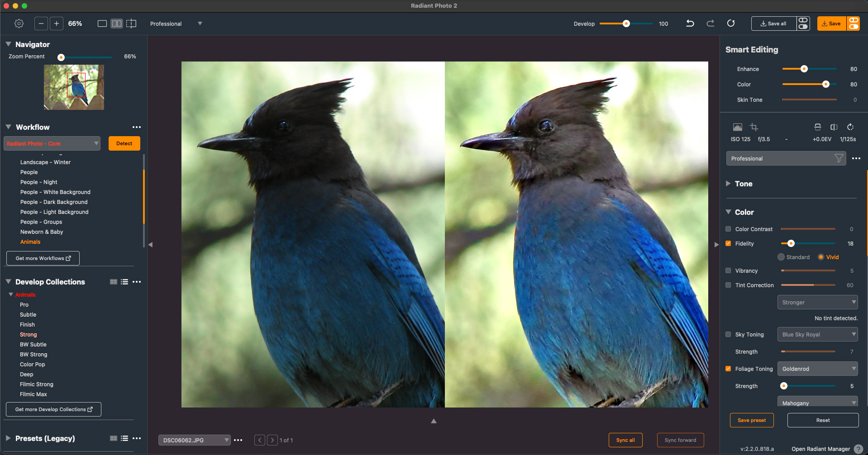Viewport: 868px width, 455px height.
Task: Switch to single image view
Action: (x=102, y=24)
